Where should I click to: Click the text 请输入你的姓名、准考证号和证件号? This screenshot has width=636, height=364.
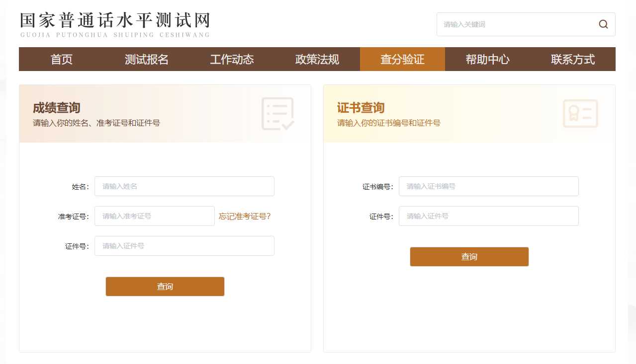(x=96, y=123)
